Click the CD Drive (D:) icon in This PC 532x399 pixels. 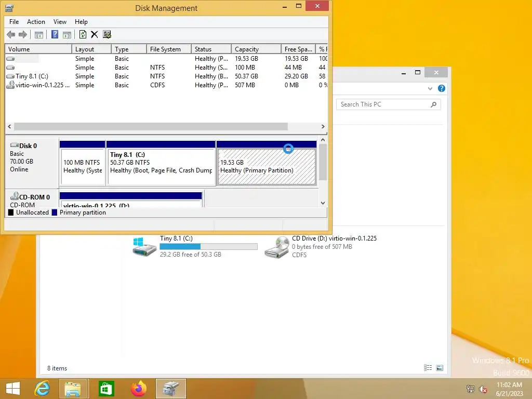(276, 247)
